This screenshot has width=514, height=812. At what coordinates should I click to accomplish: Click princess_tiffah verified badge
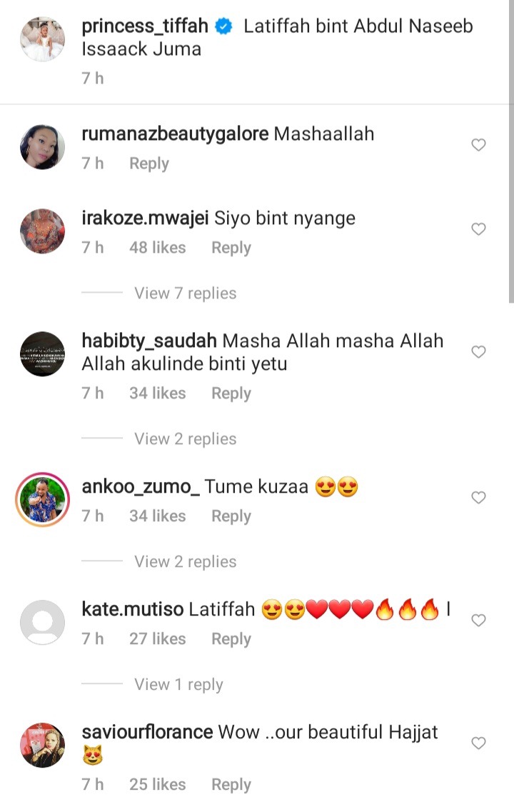(223, 26)
